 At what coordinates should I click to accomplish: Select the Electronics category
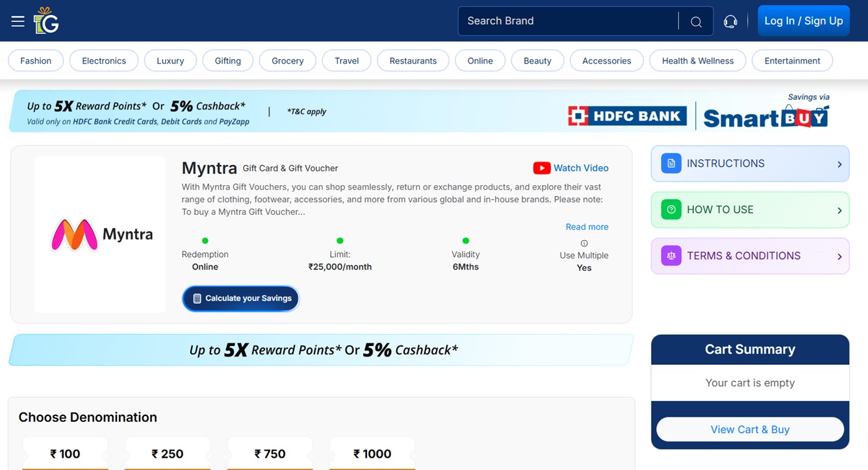pos(104,60)
